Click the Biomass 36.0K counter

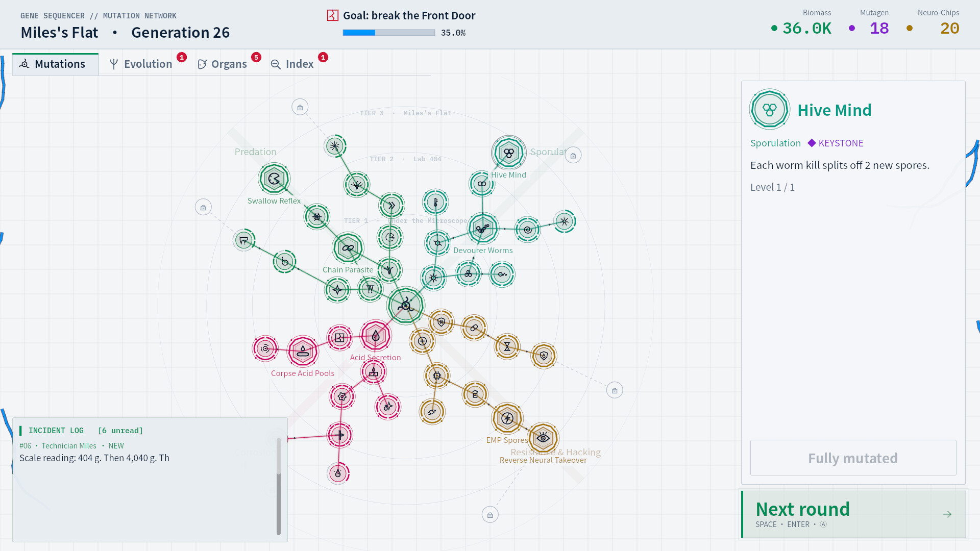pyautogui.click(x=802, y=22)
